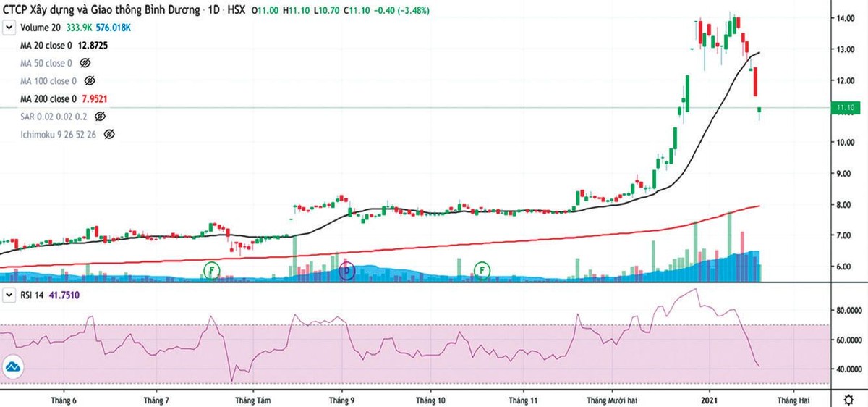Toggle visibility of the SAR indicator

pyautogui.click(x=101, y=117)
